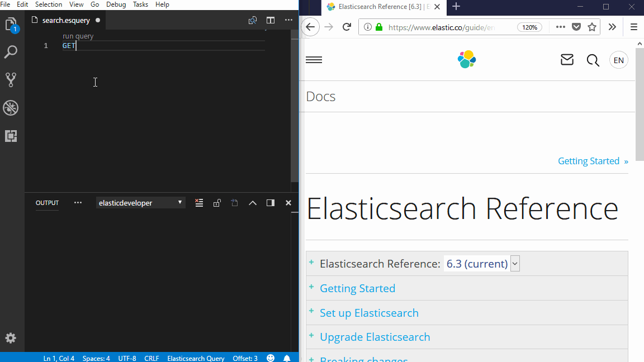
Task: Change encoding via UTF-8 status item
Action: click(127, 358)
